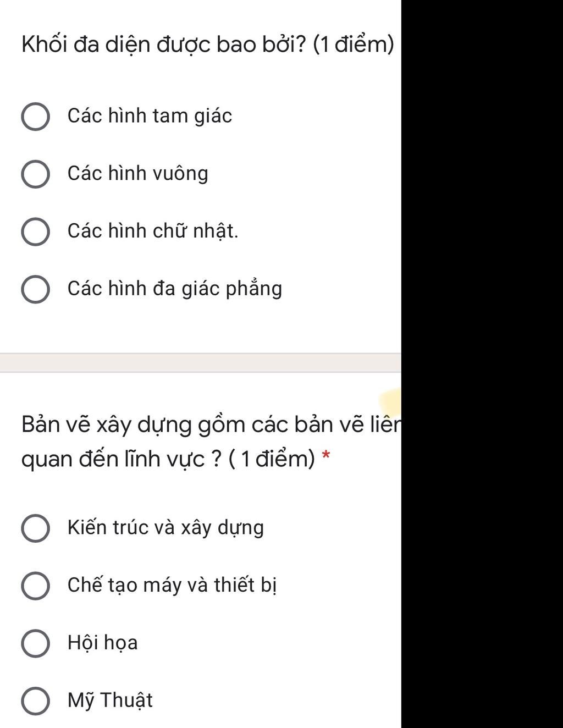Viewport: 563px width, 728px height.
Task: Click the 'Các hình vuông' answer label text
Action: click(x=137, y=174)
